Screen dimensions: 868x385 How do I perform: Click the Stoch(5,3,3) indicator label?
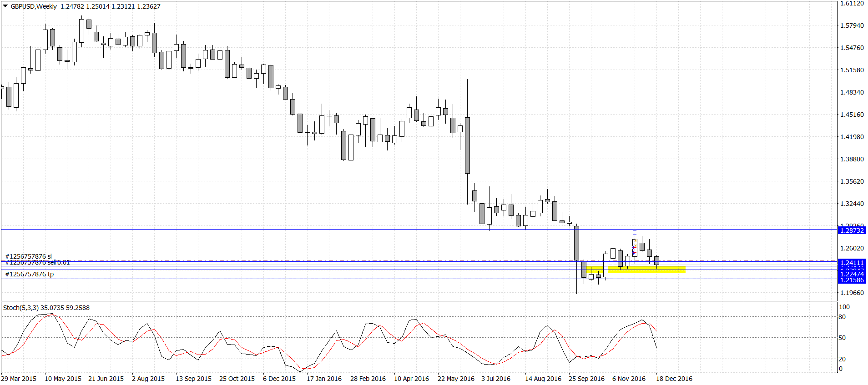21,308
